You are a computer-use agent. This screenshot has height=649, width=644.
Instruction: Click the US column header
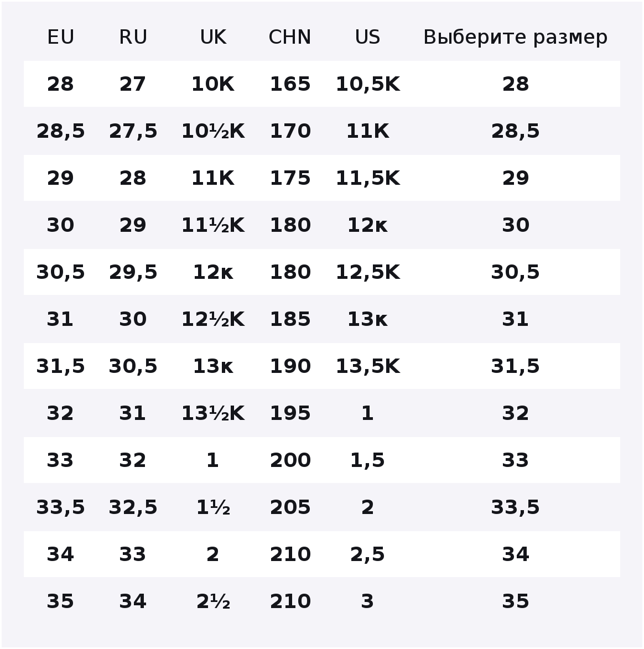(x=367, y=37)
